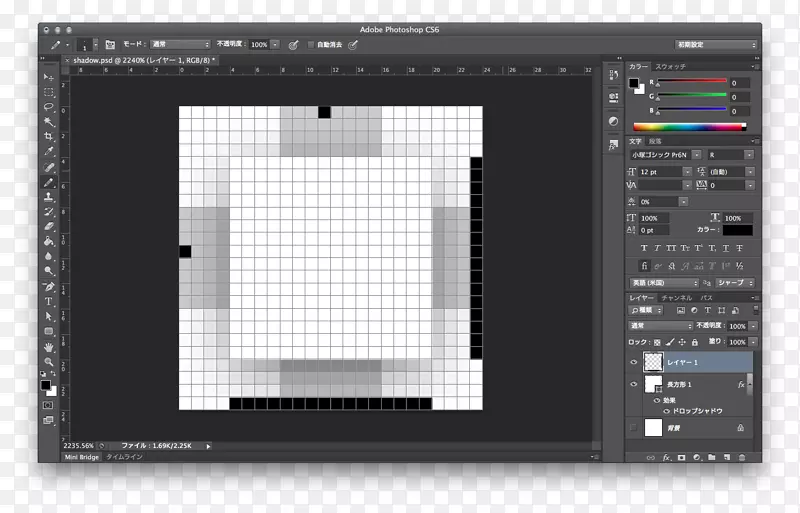Click the faux bold T button

644,247
